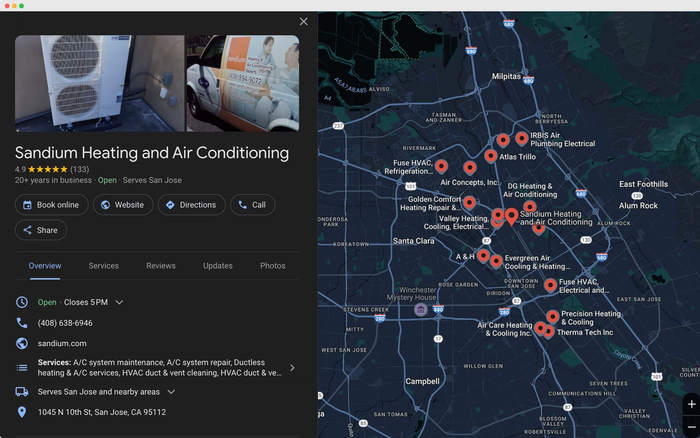700x438 pixels.
Task: Select the Fuse HVAC, Refrigeration map pin
Action: [442, 167]
